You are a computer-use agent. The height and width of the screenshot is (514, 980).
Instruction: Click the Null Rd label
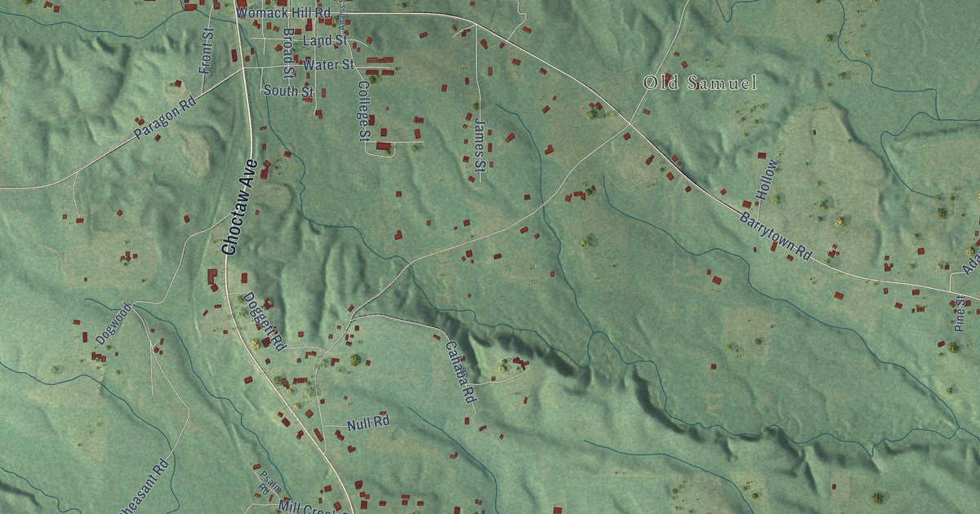click(x=368, y=423)
